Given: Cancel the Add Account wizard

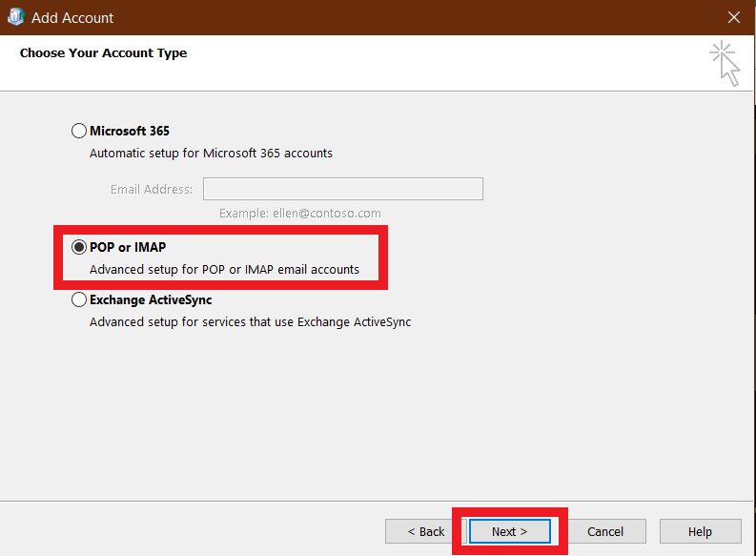Looking at the screenshot, I should pyautogui.click(x=605, y=531).
